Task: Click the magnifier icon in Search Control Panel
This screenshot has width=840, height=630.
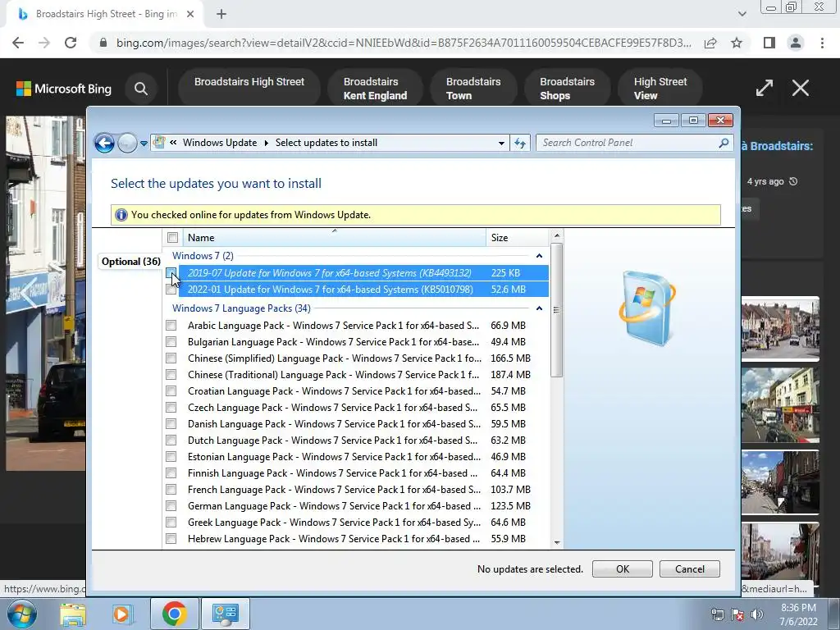Action: pyautogui.click(x=724, y=143)
